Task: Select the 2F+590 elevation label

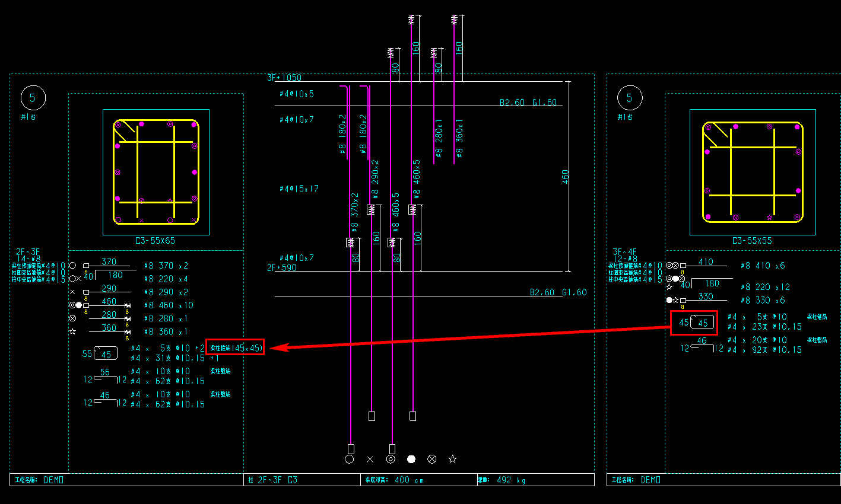Action: click(282, 267)
